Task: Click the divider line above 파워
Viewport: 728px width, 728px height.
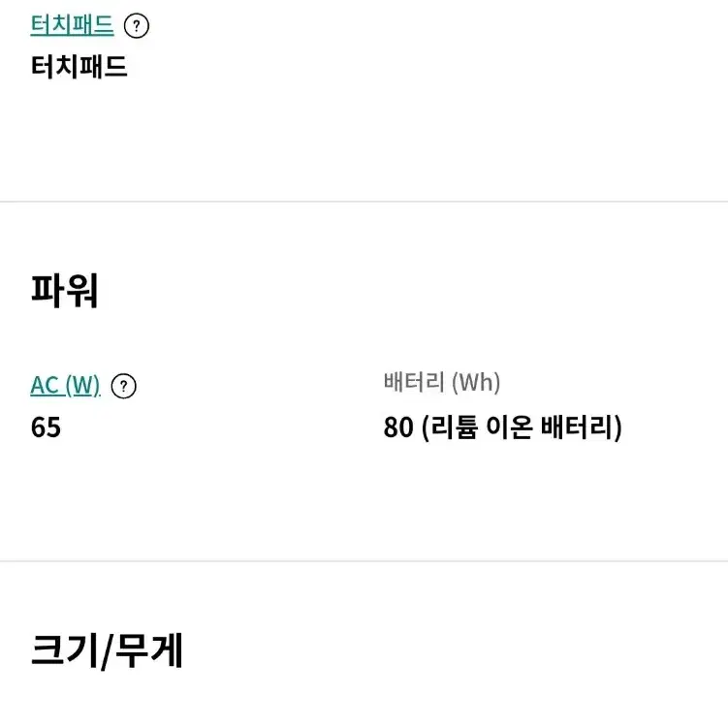Action: pyautogui.click(x=364, y=202)
